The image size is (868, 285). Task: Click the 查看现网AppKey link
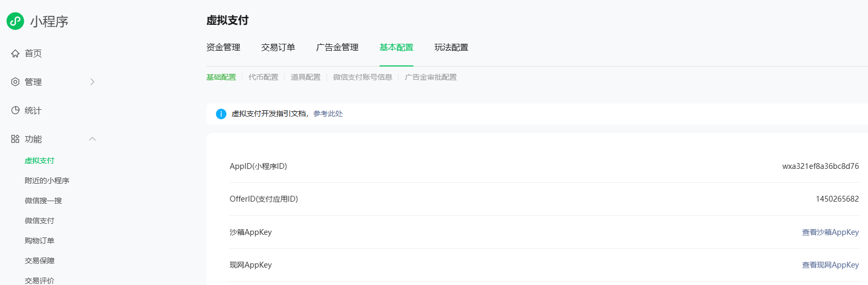pos(831,265)
